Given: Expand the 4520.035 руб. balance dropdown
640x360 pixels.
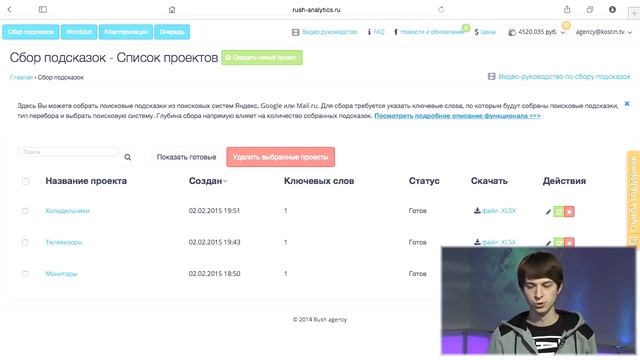Looking at the screenshot, I should 537,32.
